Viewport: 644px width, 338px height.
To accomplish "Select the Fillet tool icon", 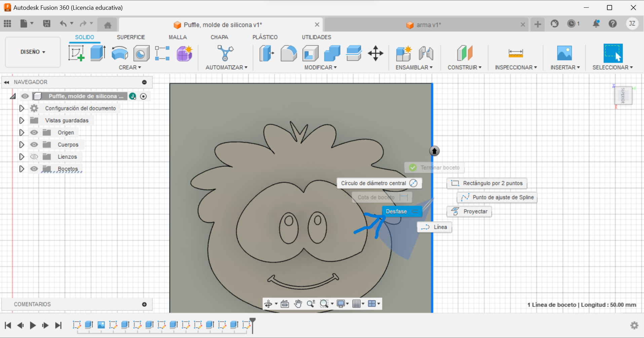I will [x=289, y=53].
